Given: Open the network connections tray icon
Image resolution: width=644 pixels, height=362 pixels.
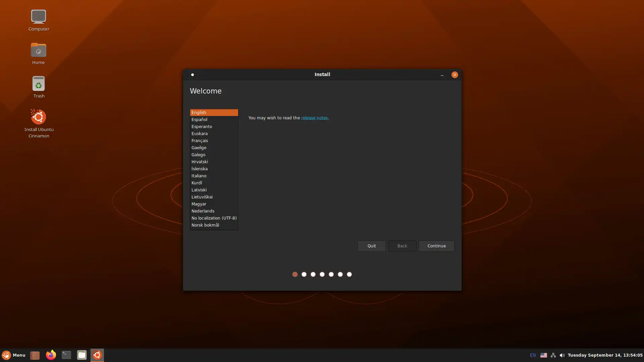Looking at the screenshot, I should 553,355.
